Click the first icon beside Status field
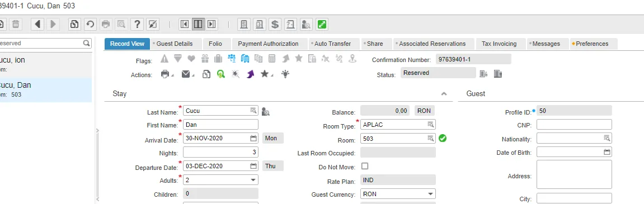The image size is (644, 204). coord(483,74)
